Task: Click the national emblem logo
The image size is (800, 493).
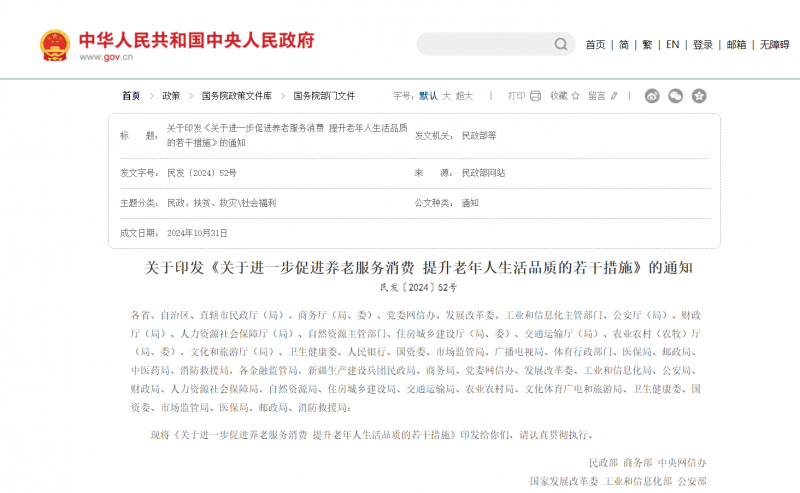Action: click(x=53, y=45)
